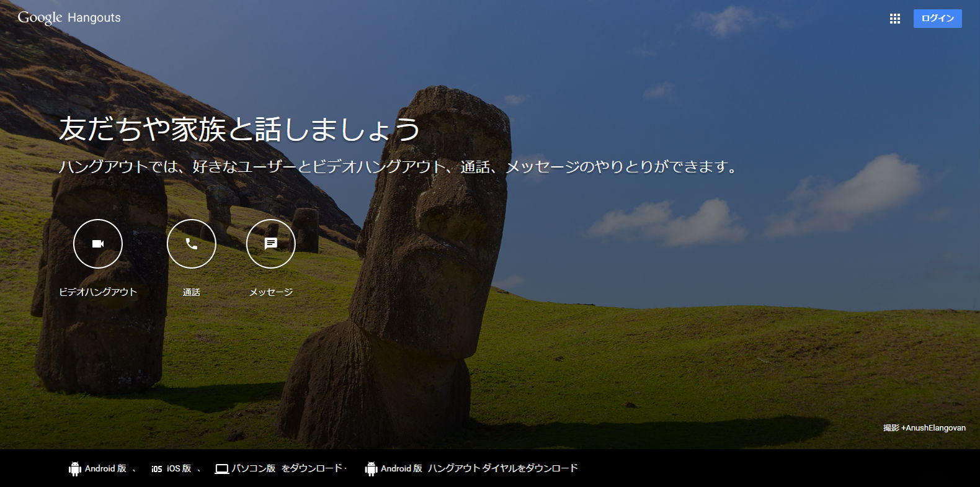Click the 通話 label under phone icon
This screenshot has width=980, height=487.
(192, 292)
